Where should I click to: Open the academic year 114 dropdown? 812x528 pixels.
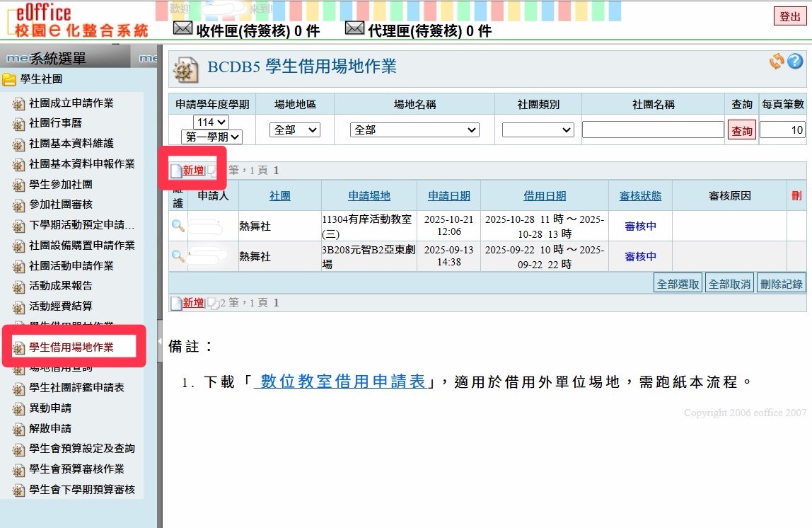[211, 122]
